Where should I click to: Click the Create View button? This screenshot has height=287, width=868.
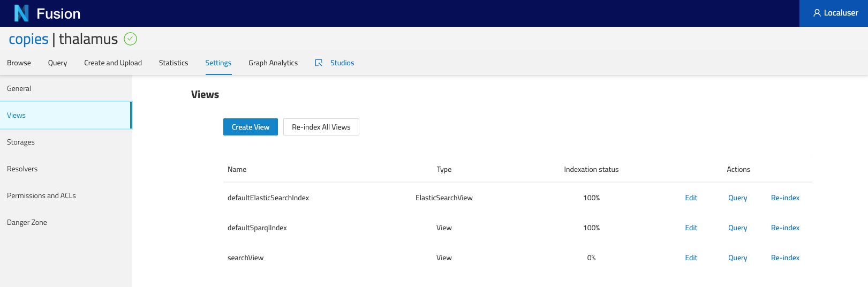(x=251, y=127)
